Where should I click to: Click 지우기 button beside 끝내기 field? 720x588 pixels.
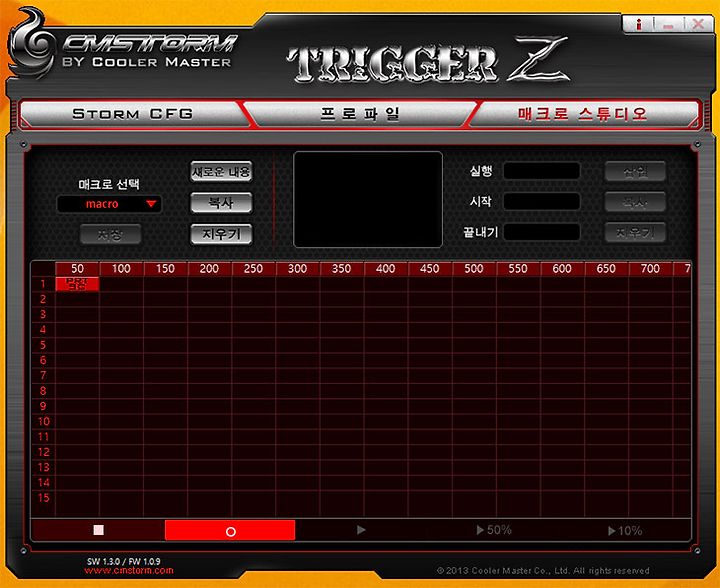[636, 233]
